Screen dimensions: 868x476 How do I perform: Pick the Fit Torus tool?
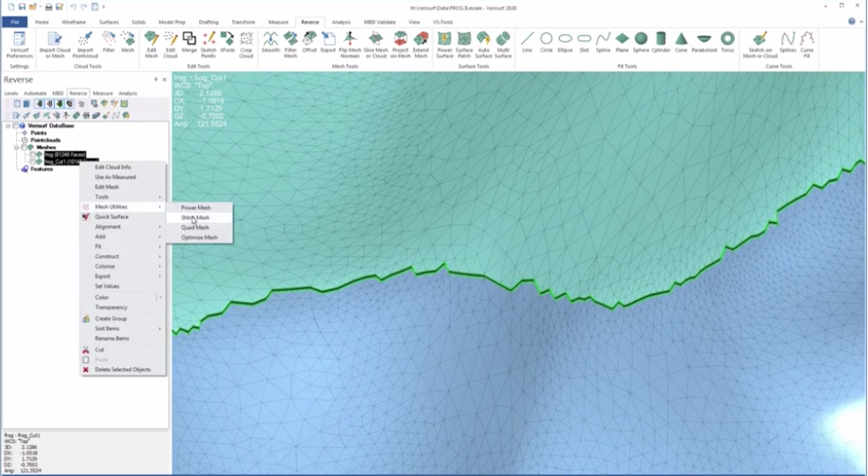tap(727, 42)
